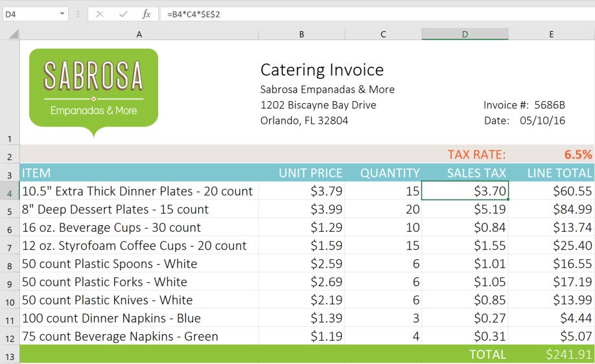Click the ITEM column heading cell
The image size is (595, 364).
[139, 173]
